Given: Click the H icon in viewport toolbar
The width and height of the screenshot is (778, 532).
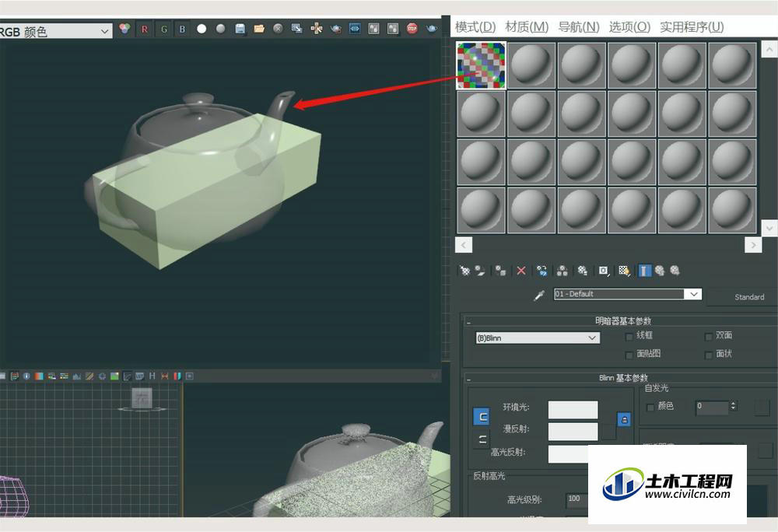Looking at the screenshot, I should [x=152, y=376].
